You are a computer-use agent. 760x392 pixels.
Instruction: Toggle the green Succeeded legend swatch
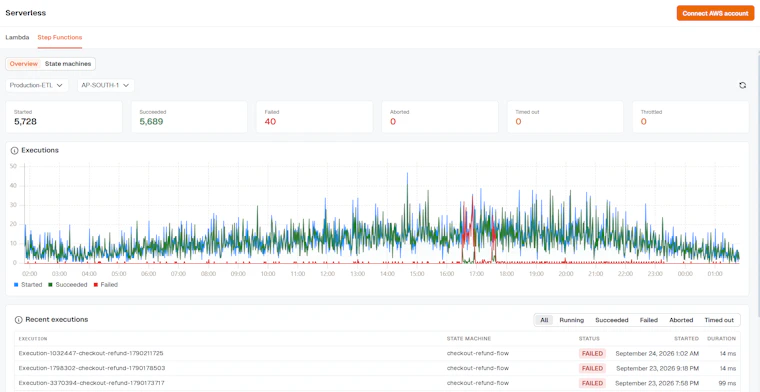coord(49,285)
